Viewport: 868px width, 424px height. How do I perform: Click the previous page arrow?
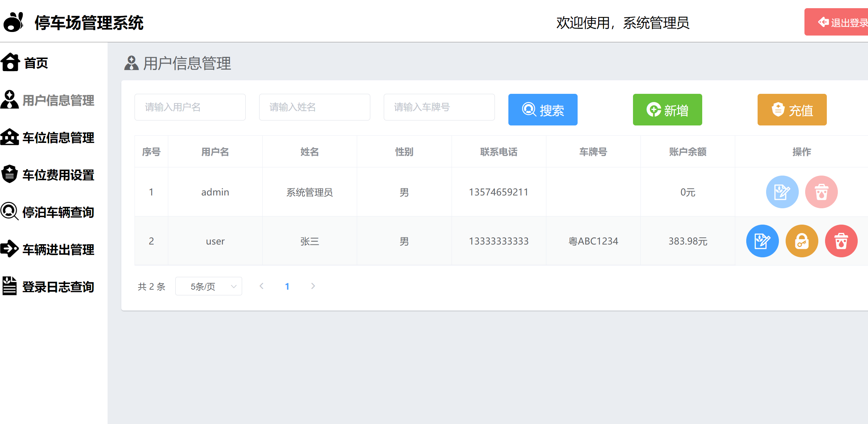tap(262, 286)
